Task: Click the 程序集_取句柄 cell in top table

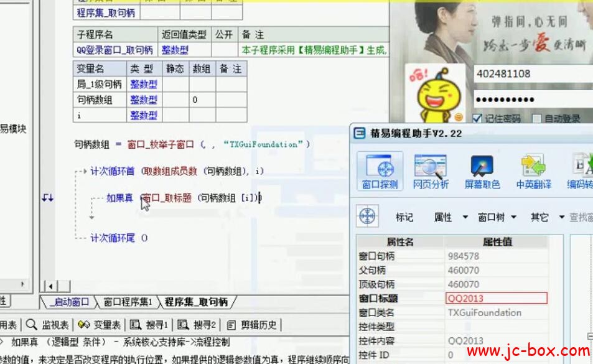Action: tap(106, 13)
